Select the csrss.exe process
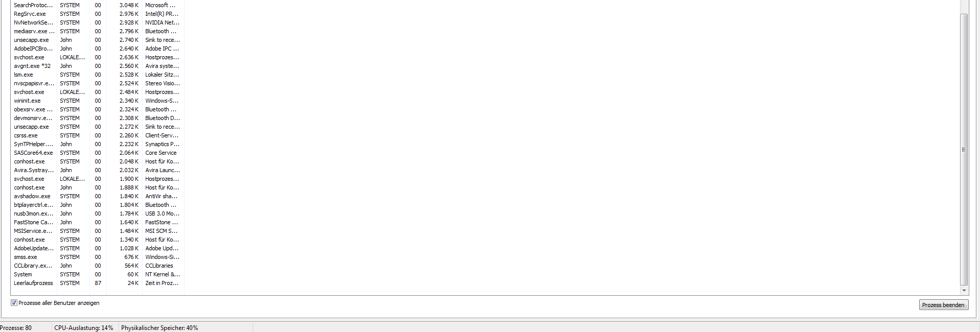Screen dimensions: 980x332 [98, 135]
